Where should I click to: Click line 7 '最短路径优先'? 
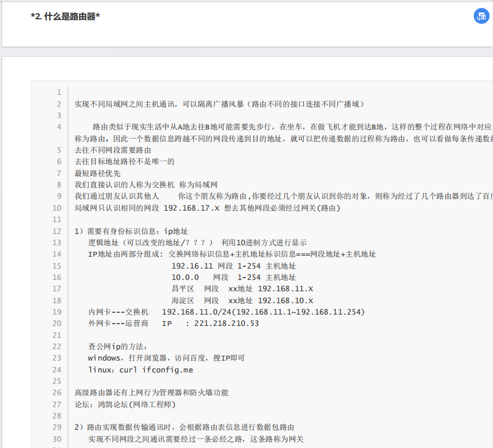coord(98,173)
